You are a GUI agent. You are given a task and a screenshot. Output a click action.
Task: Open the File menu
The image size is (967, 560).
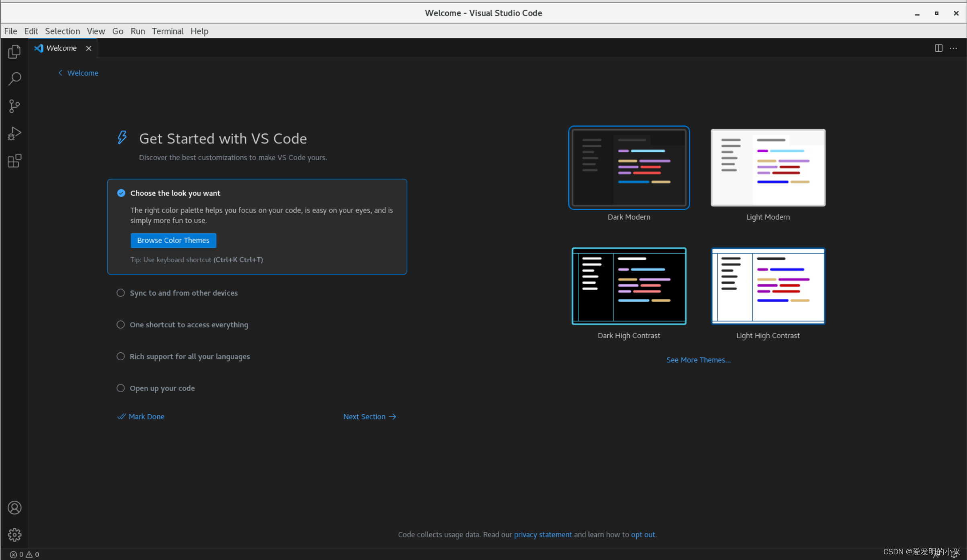pyautogui.click(x=10, y=31)
